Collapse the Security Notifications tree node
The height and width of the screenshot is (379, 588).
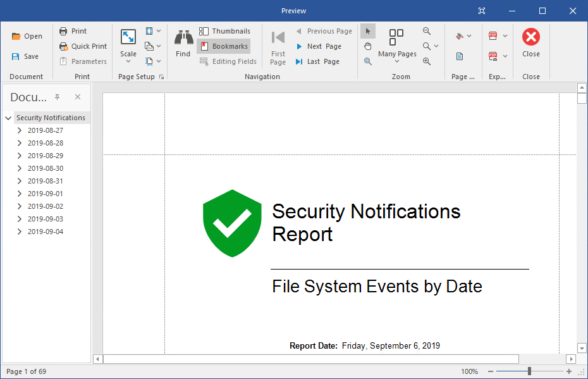click(x=8, y=118)
